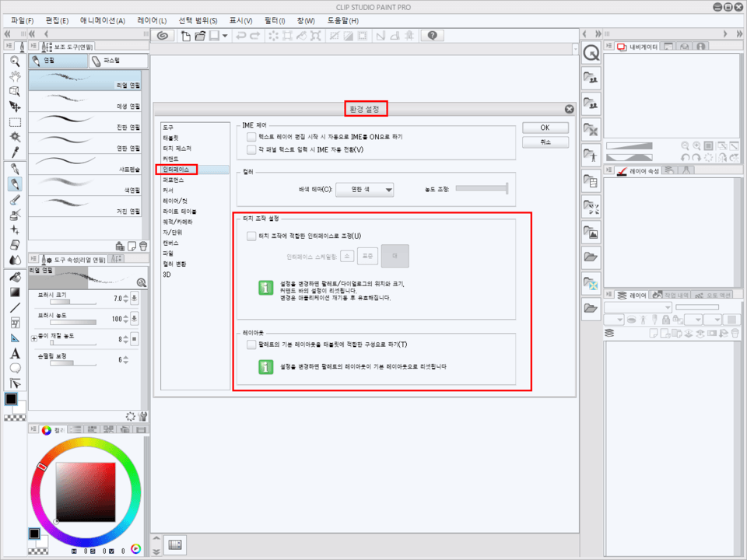Select 태블릿 in preferences category list
747x560 pixels.
click(x=170, y=138)
